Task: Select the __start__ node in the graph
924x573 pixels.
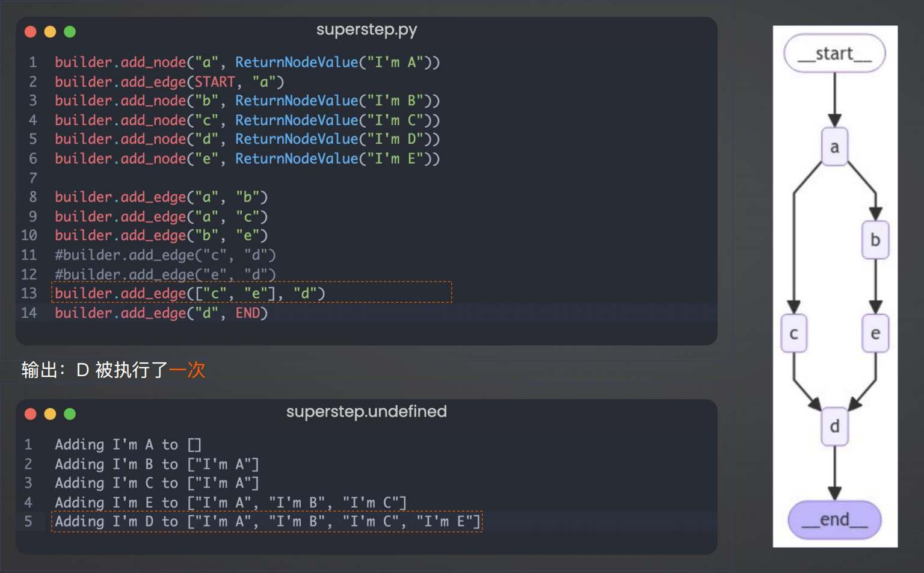Action: tap(834, 54)
